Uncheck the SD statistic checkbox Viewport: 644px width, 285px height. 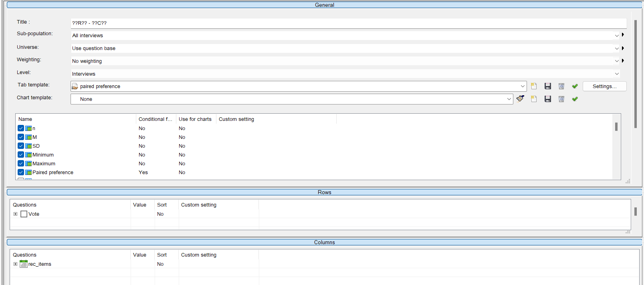coord(21,146)
